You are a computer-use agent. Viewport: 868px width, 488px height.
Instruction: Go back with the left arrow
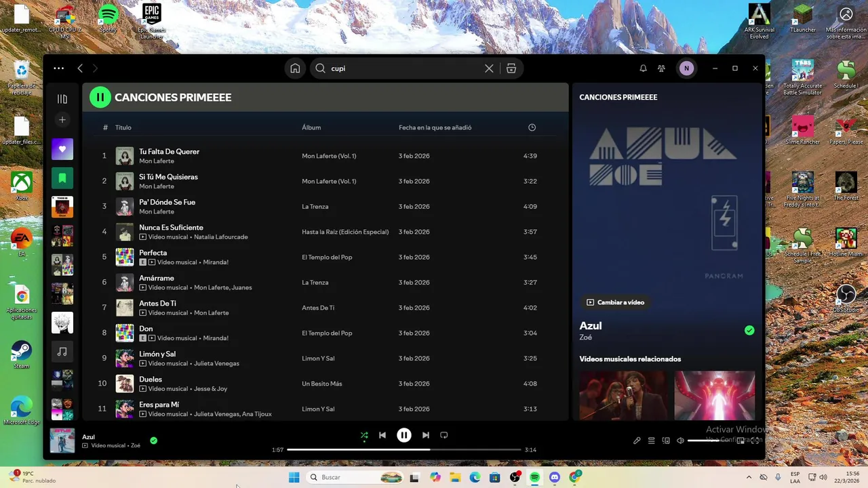pos(80,68)
